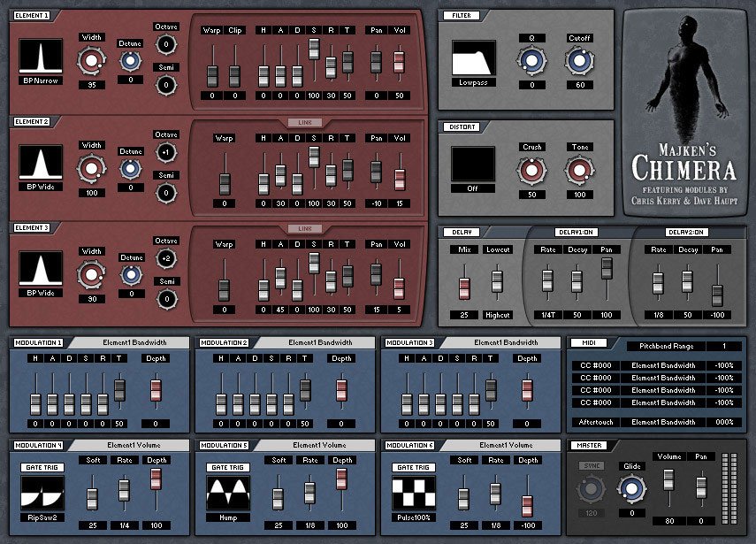Screen dimensions: 756x544
Task: Click the MIDI section tab
Action: 589,342
